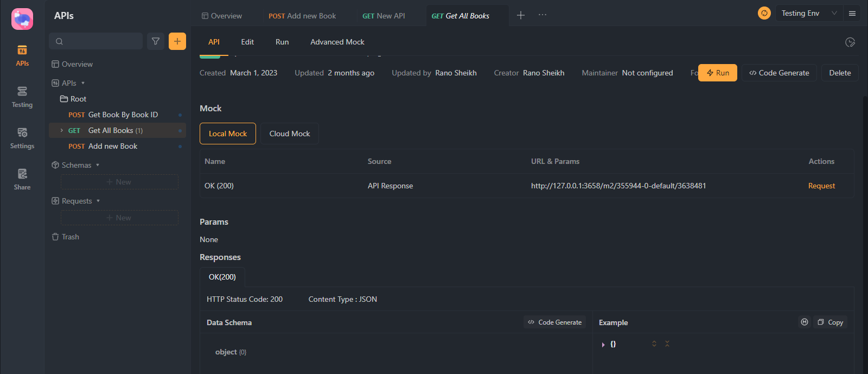The width and height of the screenshot is (868, 374).
Task: Open Overview in the API tree
Action: click(x=72, y=64)
